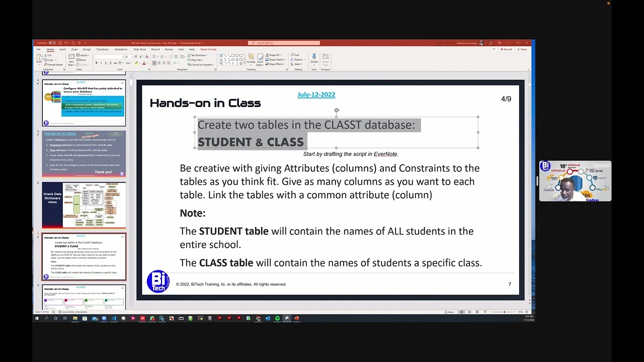Toggle the AutoSave switch

(52, 43)
